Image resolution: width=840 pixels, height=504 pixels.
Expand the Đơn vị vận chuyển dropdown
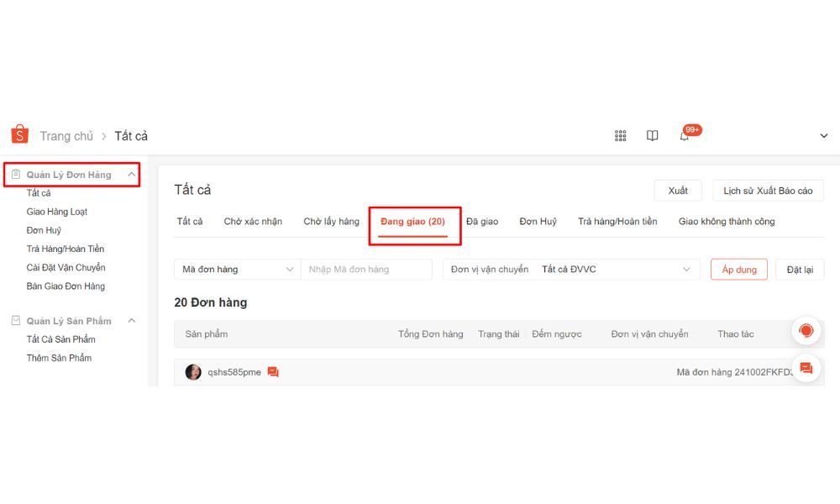click(x=571, y=270)
